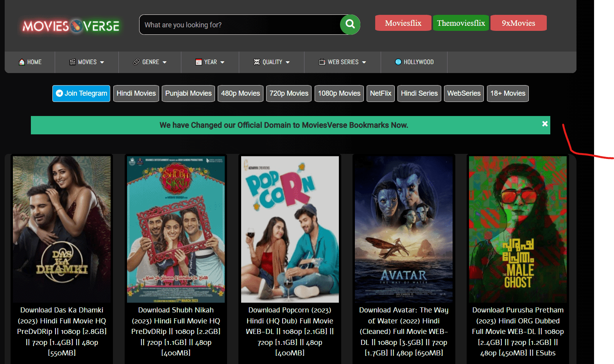Open the Hindi Movies category
Screen dimensions: 614x364
136,93
